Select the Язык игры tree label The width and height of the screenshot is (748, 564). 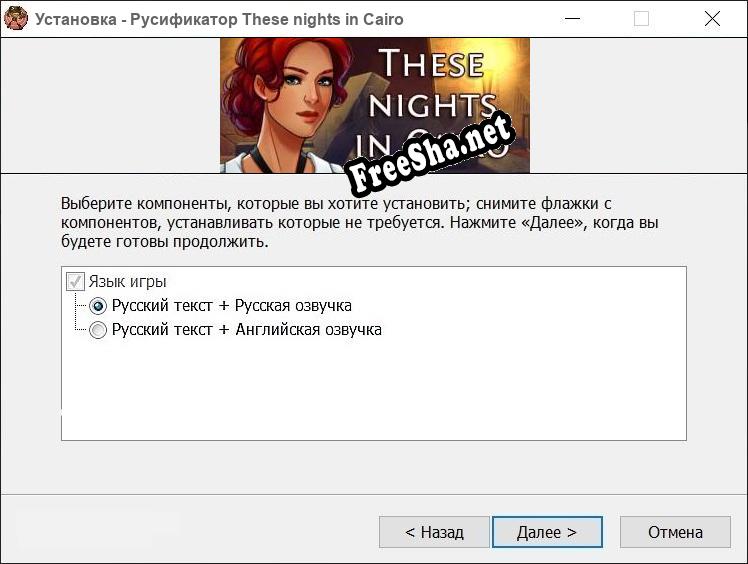[x=127, y=282]
